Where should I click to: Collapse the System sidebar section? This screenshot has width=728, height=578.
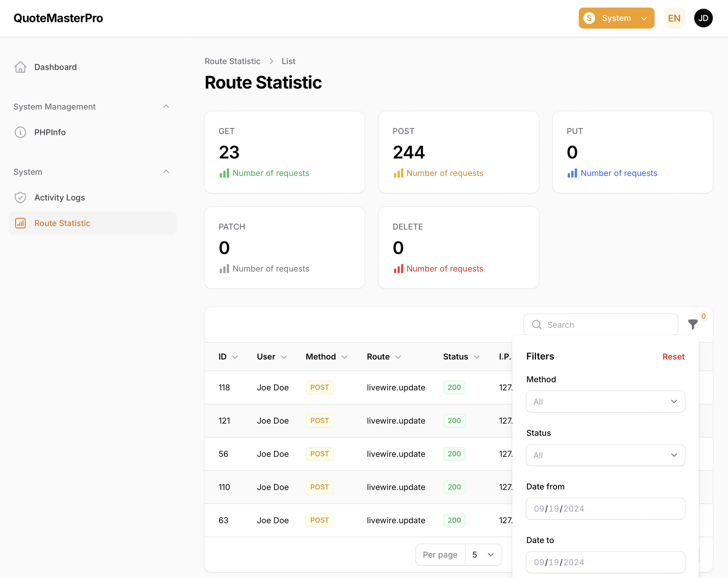coord(166,172)
